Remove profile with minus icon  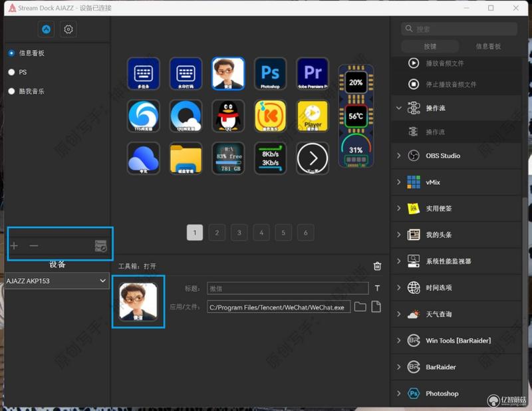coord(34,245)
